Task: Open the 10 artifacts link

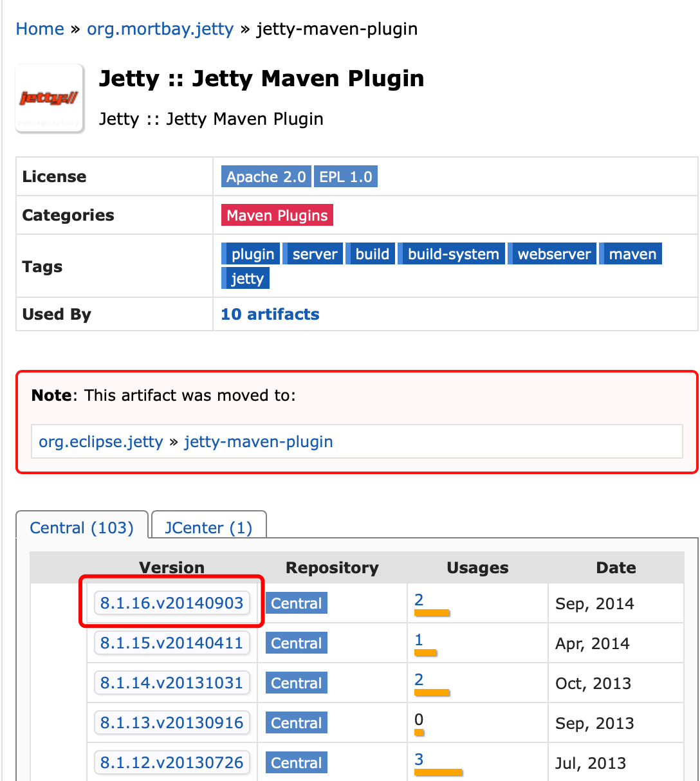Action: (270, 315)
